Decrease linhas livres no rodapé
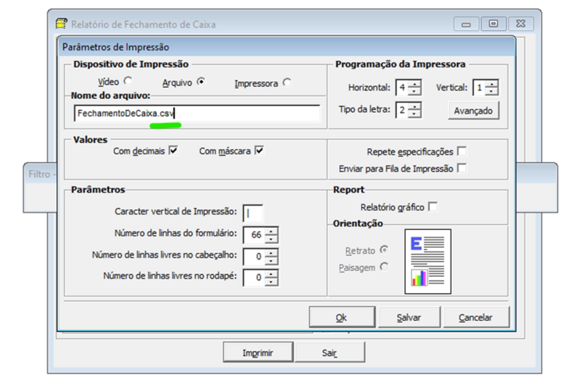 tap(271, 281)
